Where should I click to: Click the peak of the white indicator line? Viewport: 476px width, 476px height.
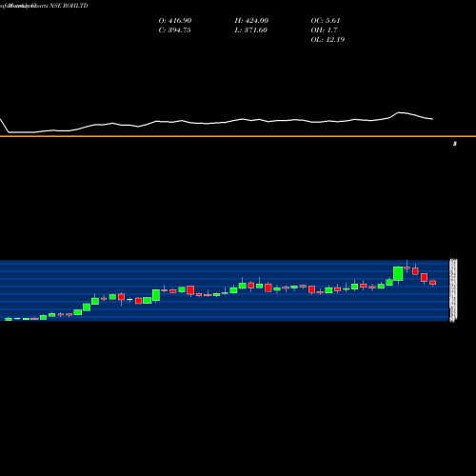tap(399, 112)
